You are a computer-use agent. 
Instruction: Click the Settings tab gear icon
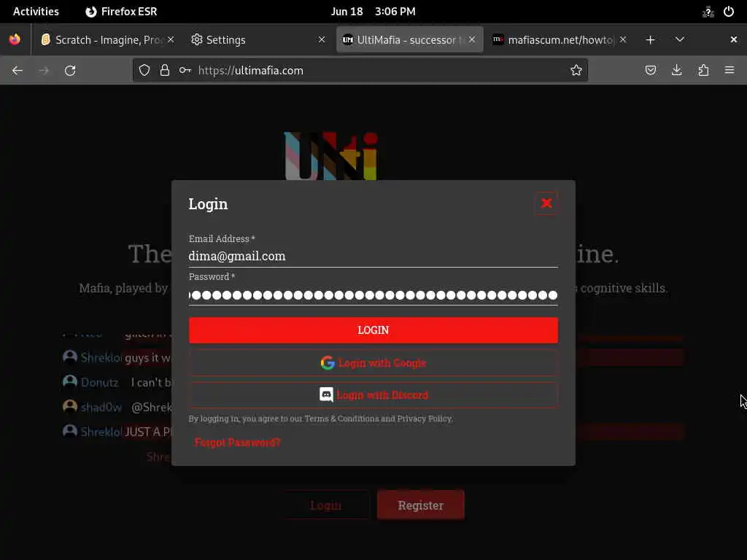point(197,39)
